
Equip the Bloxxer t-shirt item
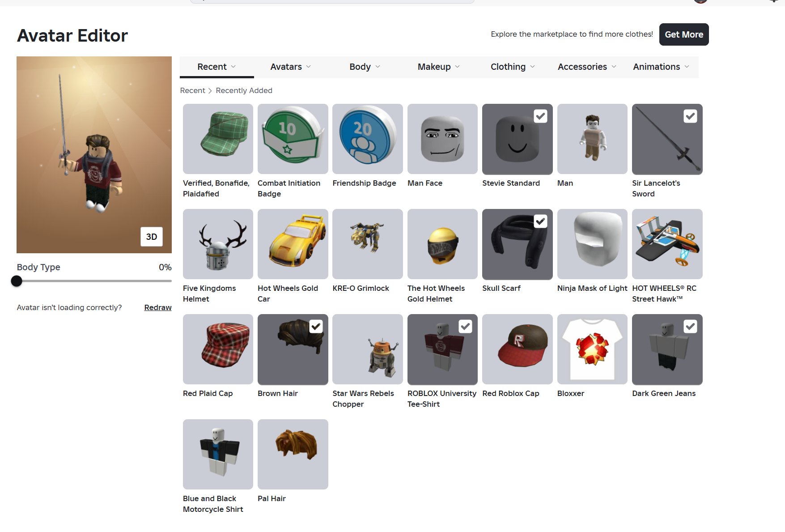tap(592, 349)
